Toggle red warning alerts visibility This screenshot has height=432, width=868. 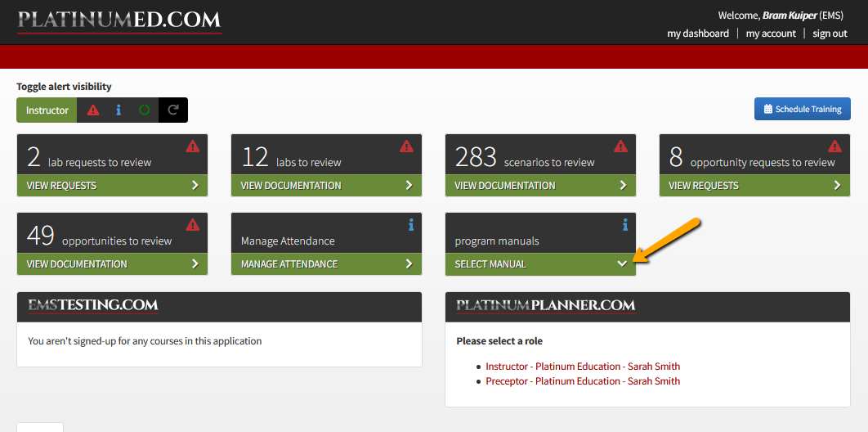coord(93,110)
